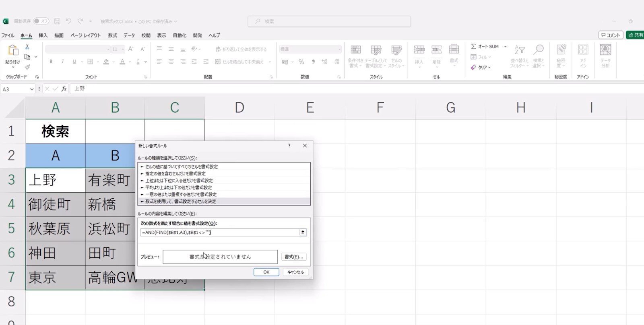Click the Comments (コメント) button
The width and height of the screenshot is (644, 325).
click(x=611, y=35)
